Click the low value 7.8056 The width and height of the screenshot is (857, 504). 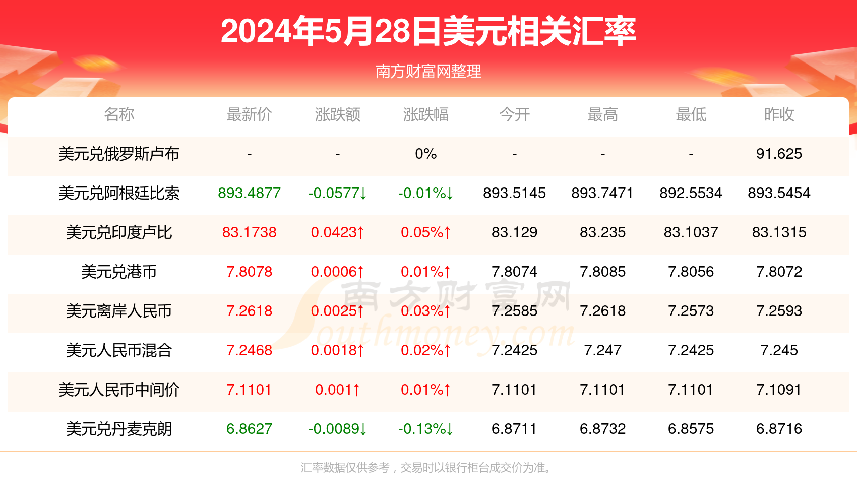coord(691,272)
